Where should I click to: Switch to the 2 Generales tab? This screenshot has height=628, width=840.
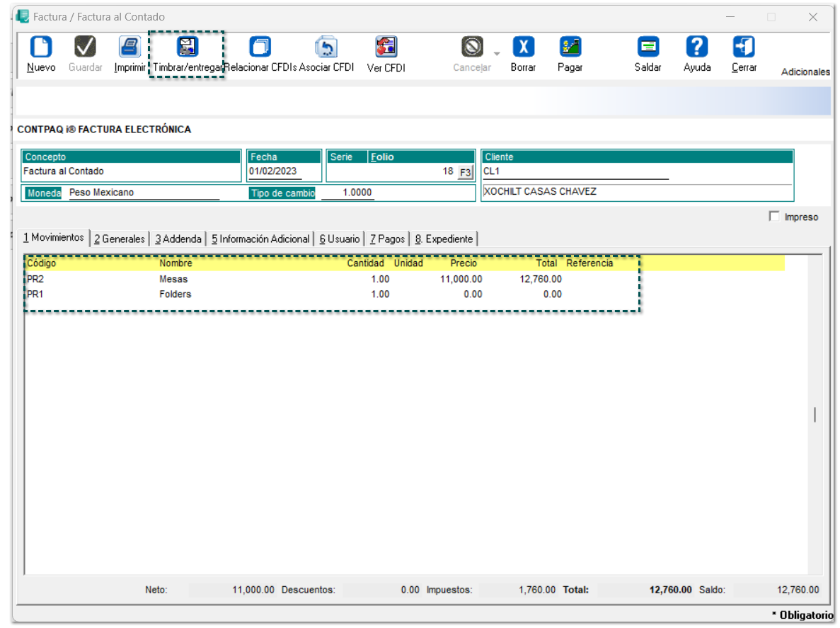point(120,239)
